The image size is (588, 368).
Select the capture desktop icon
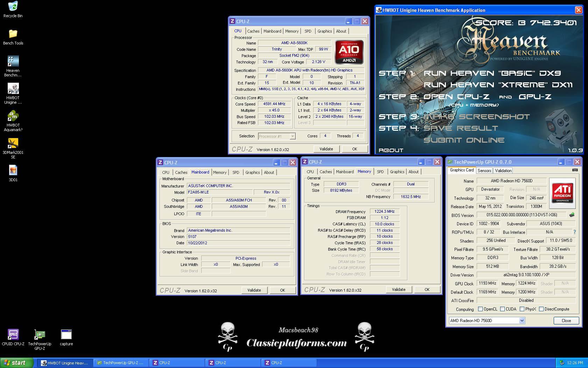[66, 338]
